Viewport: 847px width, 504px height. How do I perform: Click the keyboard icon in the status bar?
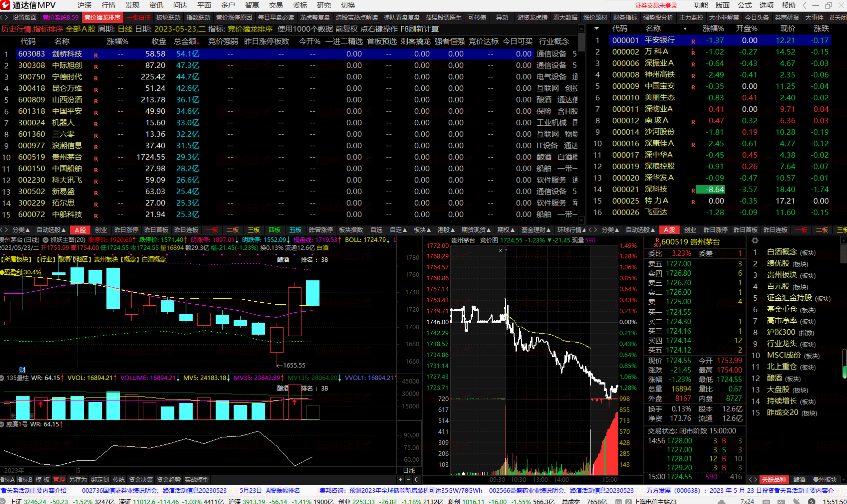766,502
